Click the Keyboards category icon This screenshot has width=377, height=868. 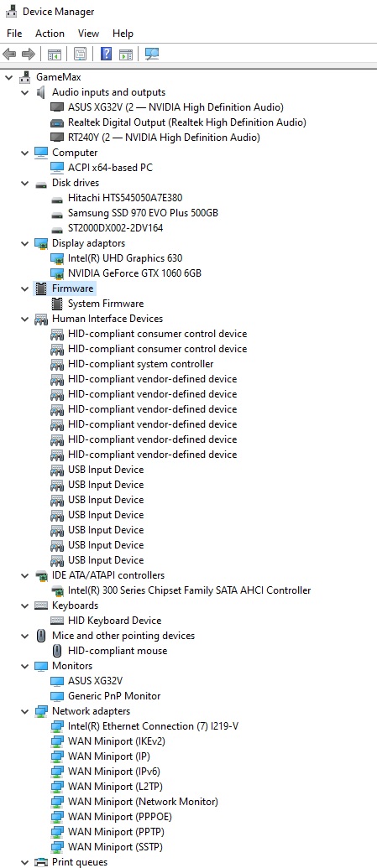click(x=41, y=606)
